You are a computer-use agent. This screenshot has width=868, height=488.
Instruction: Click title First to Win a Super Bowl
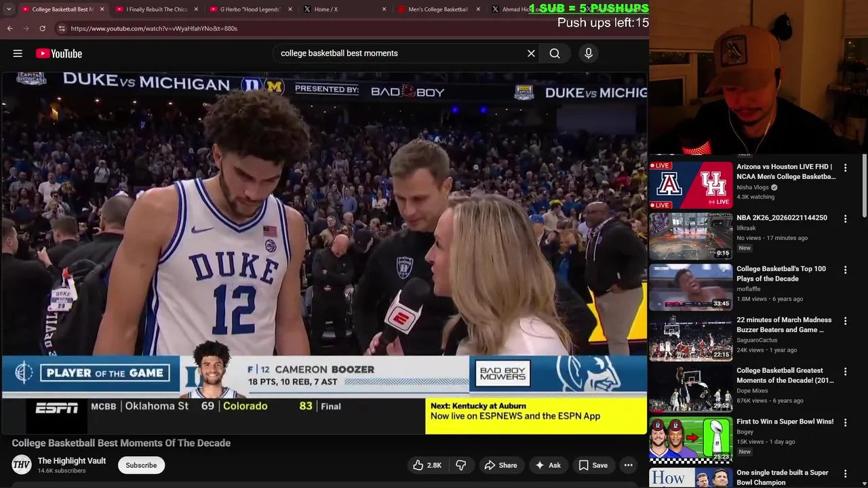785,422
